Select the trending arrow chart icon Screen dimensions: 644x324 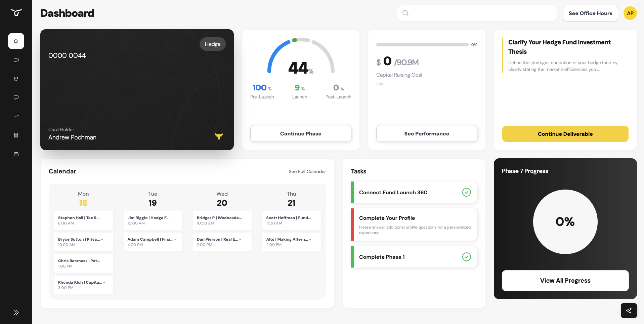tap(16, 116)
